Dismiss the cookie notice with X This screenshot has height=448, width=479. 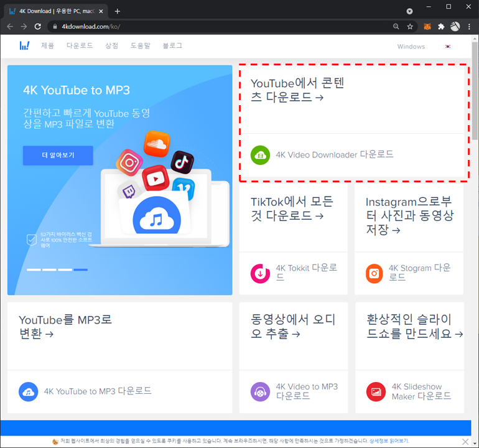(x=465, y=442)
